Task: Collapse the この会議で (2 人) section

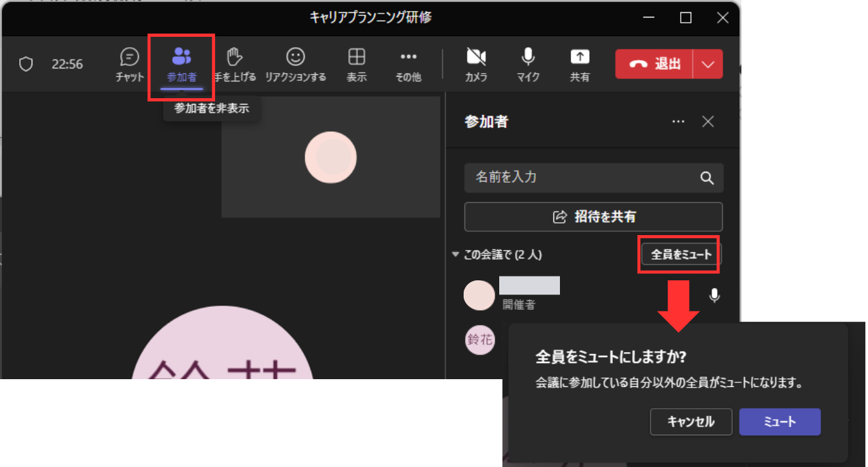Action: [455, 254]
